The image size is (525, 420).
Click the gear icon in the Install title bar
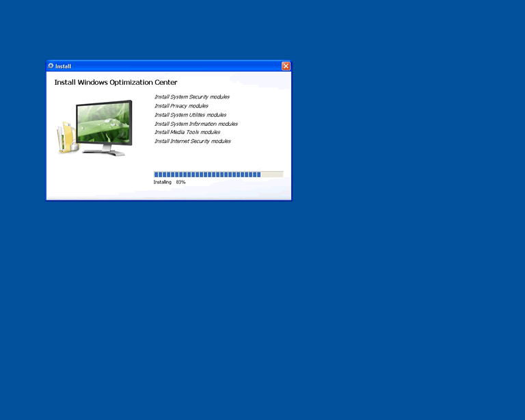click(x=51, y=66)
